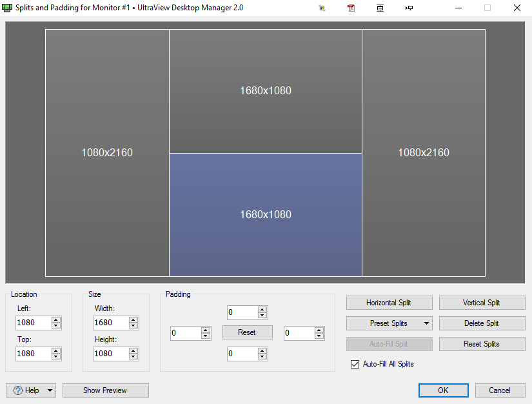Image resolution: width=532 pixels, height=404 pixels.
Task: Expand the Help button dropdown arrow
Action: (50, 390)
